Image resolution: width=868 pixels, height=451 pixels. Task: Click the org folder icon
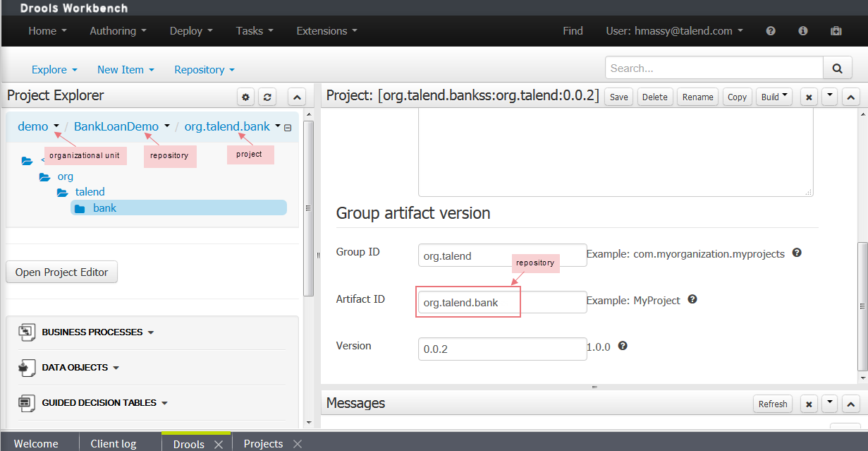tap(44, 176)
